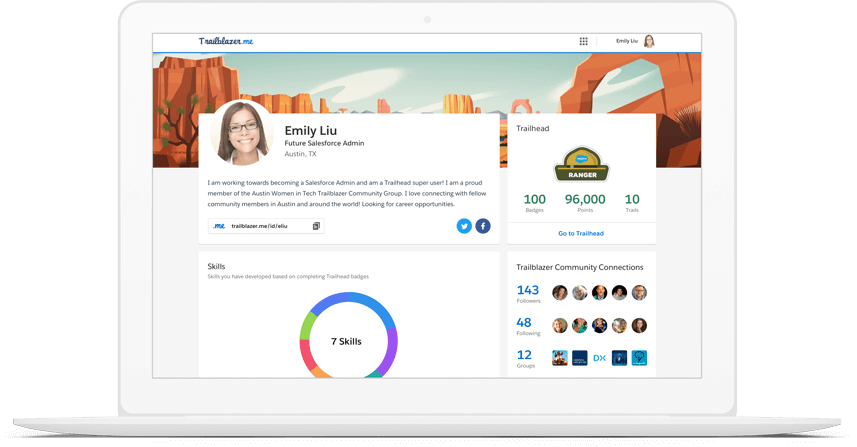Open the blonde woman in Following row
Screen dimensions: 857x447
pyautogui.click(x=560, y=326)
